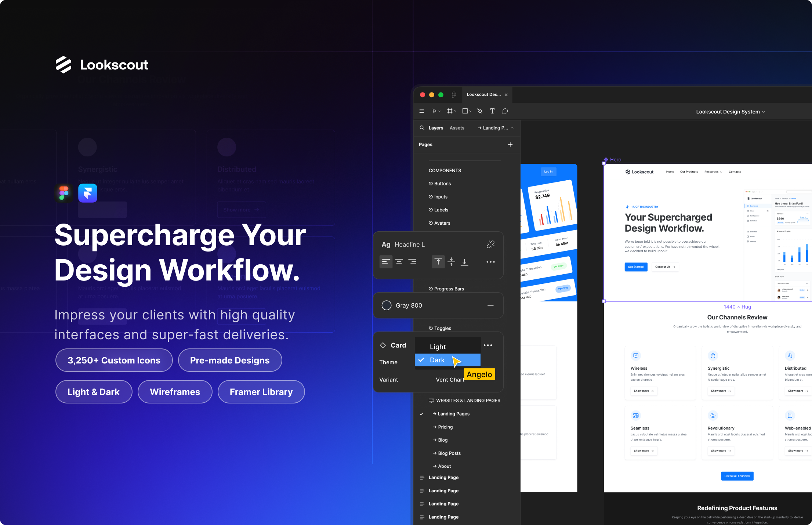The image size is (812, 525).
Task: Select the Text tool
Action: 492,111
